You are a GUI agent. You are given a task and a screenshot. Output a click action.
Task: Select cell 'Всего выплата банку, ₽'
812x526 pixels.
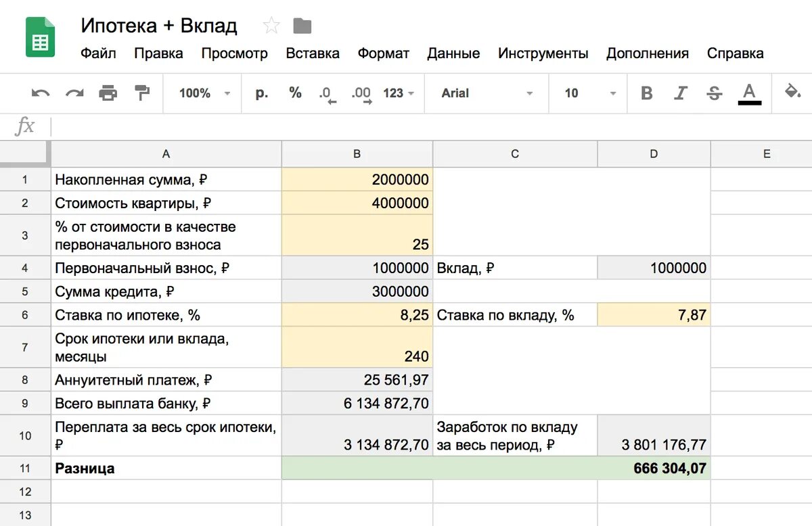[166, 404]
